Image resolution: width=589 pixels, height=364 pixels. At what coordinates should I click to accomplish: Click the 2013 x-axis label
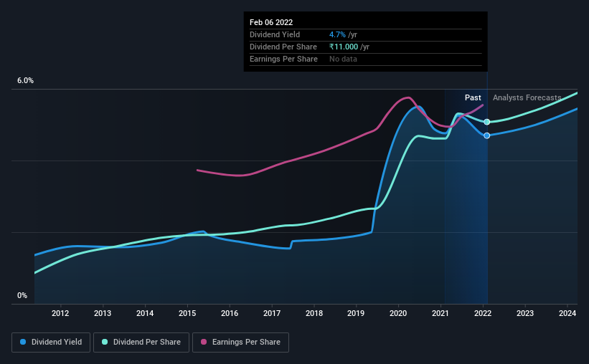pos(103,313)
